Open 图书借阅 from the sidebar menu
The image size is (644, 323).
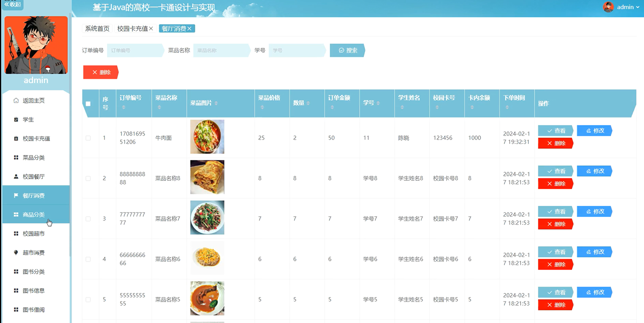pos(36,310)
